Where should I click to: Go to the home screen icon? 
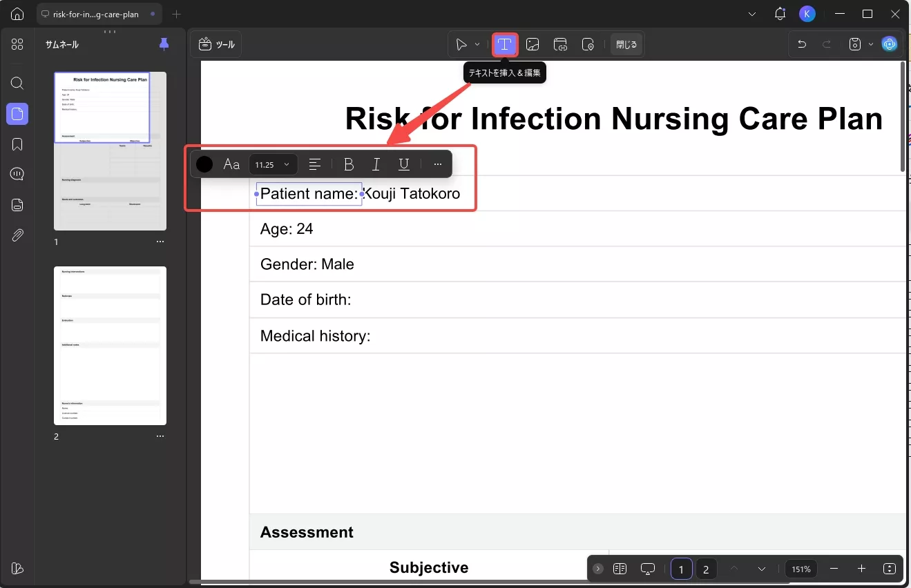tap(17, 14)
